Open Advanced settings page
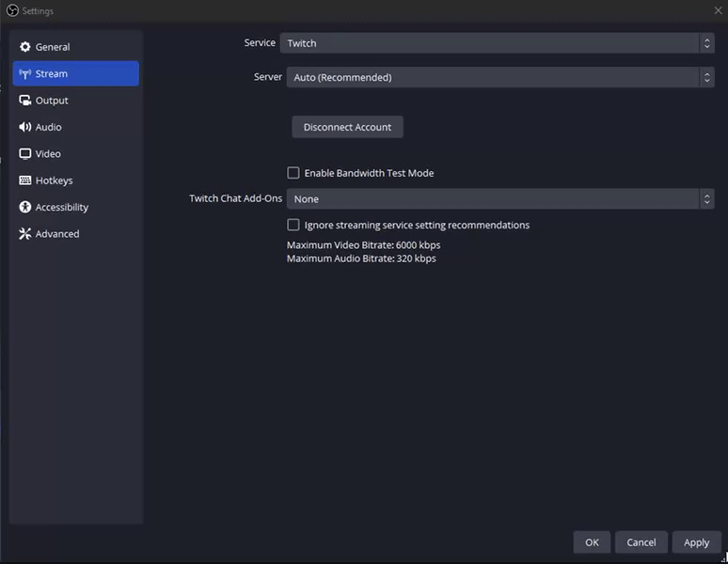The height and width of the screenshot is (564, 728). pyautogui.click(x=75, y=234)
